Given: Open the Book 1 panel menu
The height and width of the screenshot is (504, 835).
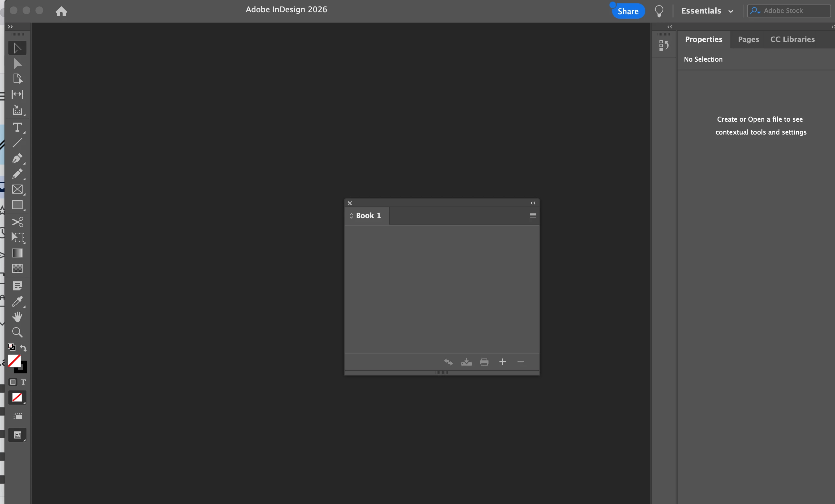Looking at the screenshot, I should [532, 215].
